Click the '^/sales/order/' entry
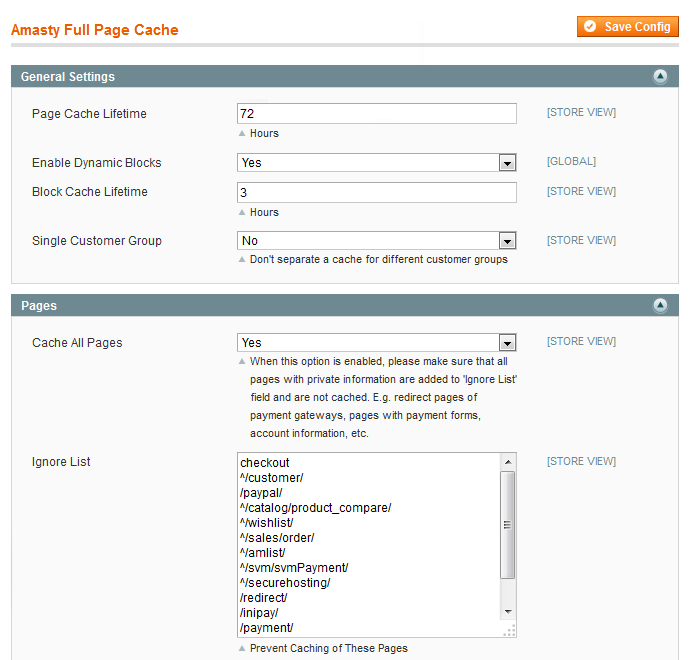Screen dimensions: 692x660 [277, 538]
